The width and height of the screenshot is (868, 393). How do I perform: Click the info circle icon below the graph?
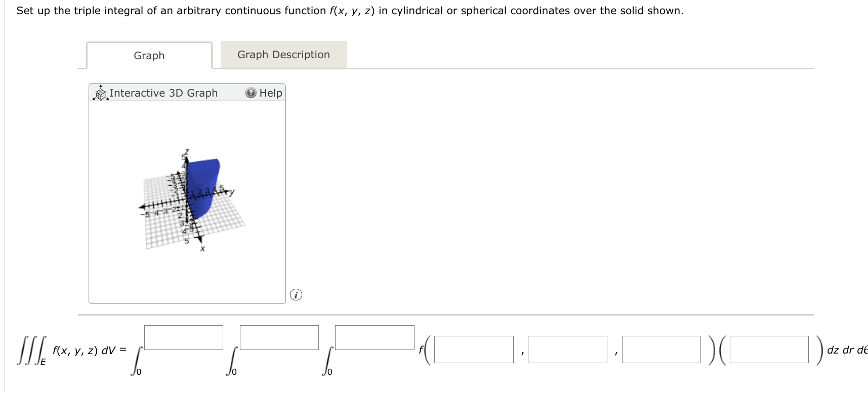[x=296, y=294]
